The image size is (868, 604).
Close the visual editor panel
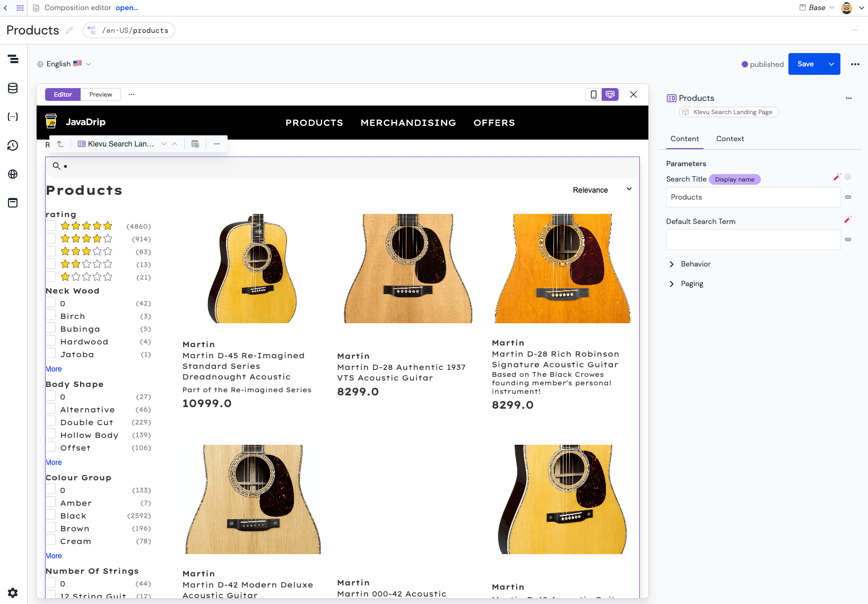tap(633, 94)
